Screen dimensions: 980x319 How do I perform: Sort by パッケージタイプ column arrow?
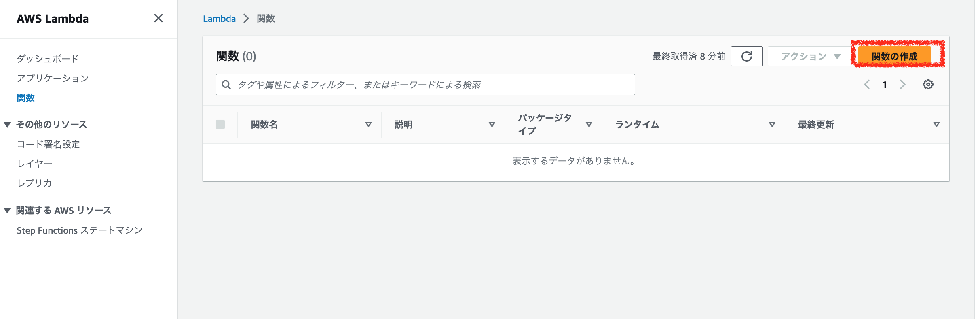pos(589,124)
